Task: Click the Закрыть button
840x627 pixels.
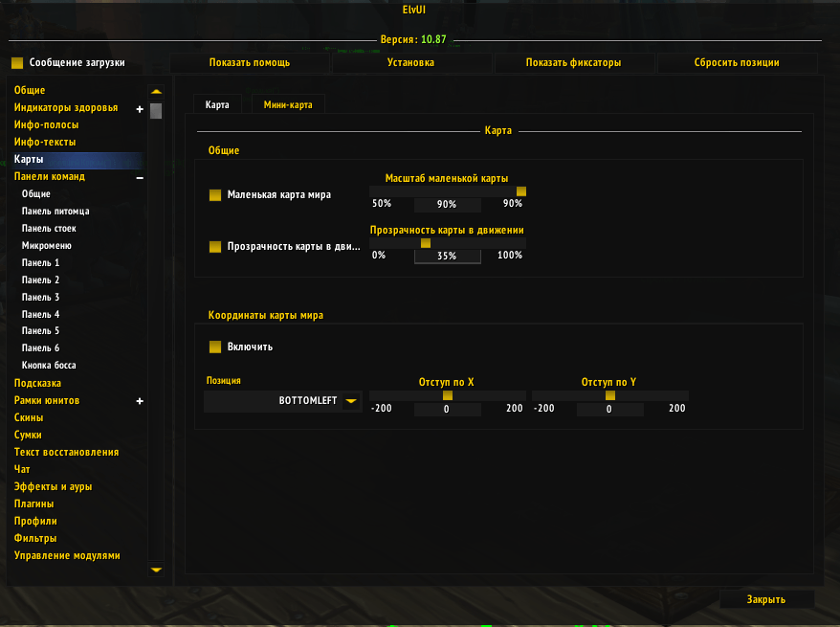Action: [766, 599]
